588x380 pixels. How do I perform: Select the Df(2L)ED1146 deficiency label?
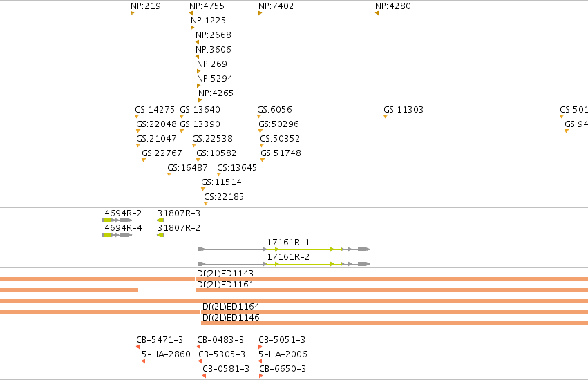pos(231,318)
